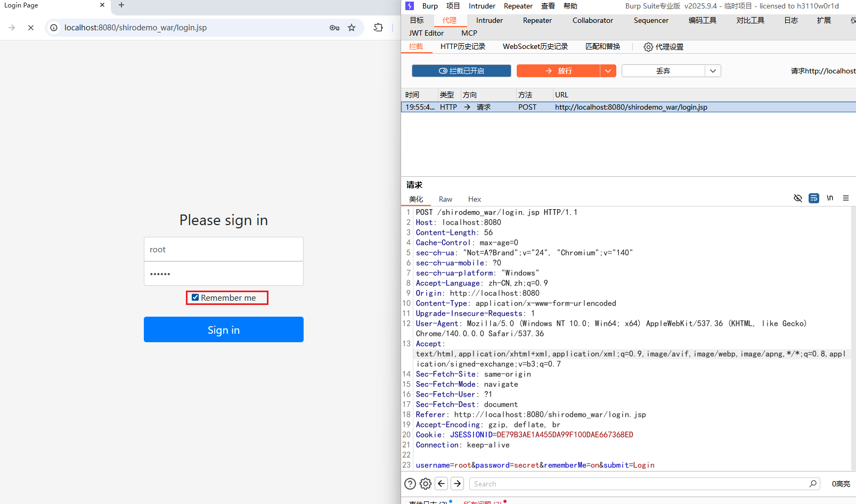The width and height of the screenshot is (856, 504).
Task: Click the blue Sign in button
Action: pyautogui.click(x=224, y=329)
